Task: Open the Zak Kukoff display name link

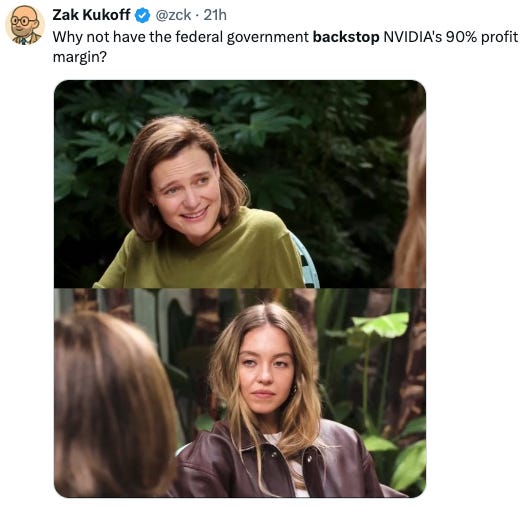Action: tap(91, 15)
